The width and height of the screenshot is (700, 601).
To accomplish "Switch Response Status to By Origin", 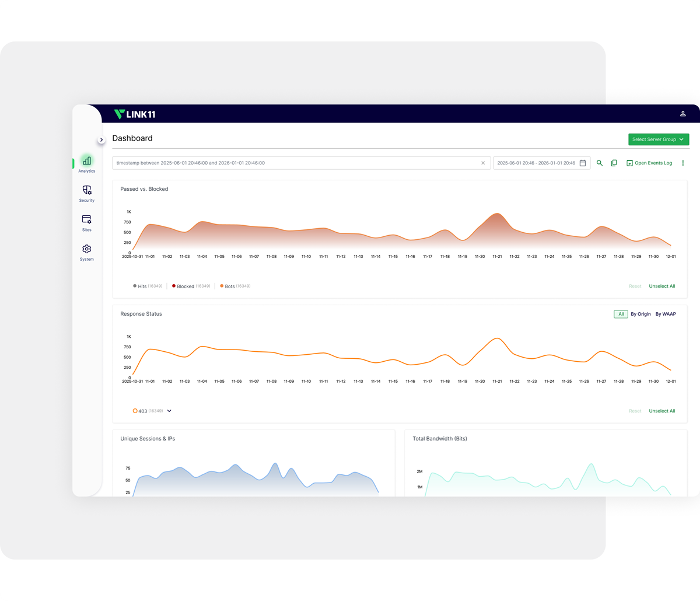I will 640,314.
